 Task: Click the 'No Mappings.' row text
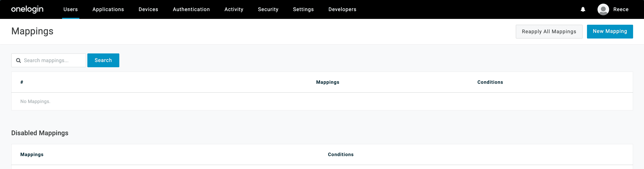[35, 101]
